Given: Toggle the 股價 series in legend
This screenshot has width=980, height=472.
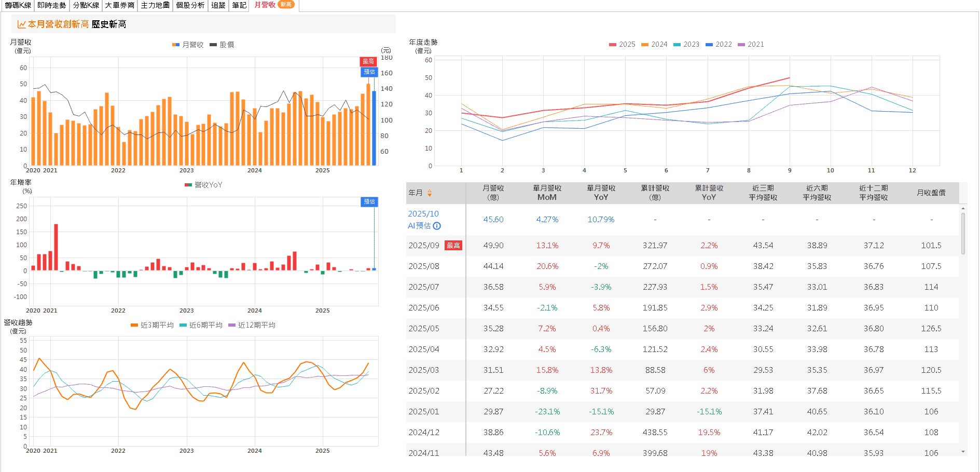Looking at the screenshot, I should (222, 45).
